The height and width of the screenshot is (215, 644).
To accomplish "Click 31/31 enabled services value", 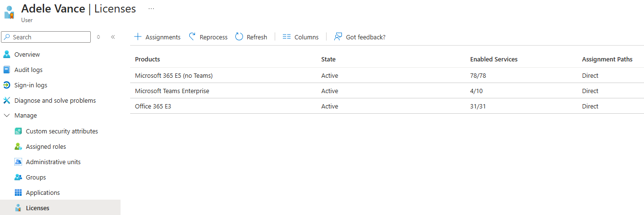I will coord(478,106).
